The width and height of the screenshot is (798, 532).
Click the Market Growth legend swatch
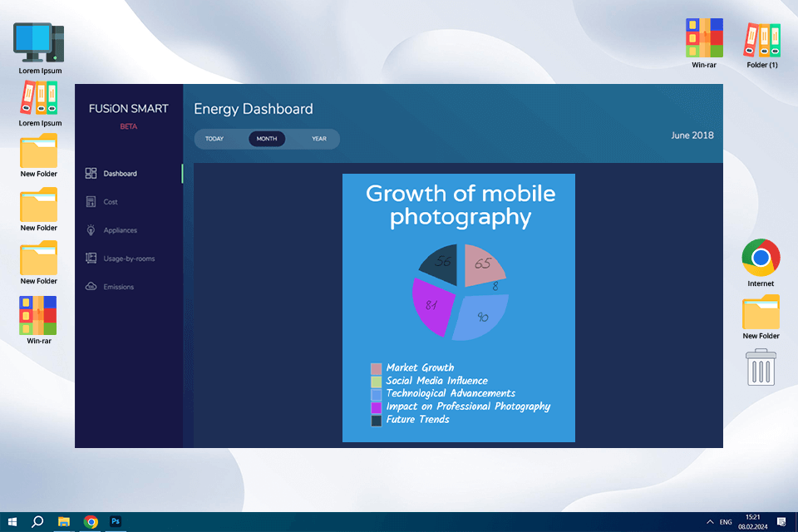pos(376,368)
